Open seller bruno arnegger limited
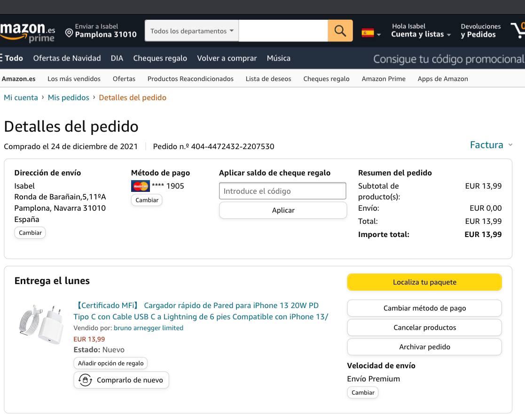 (149, 328)
